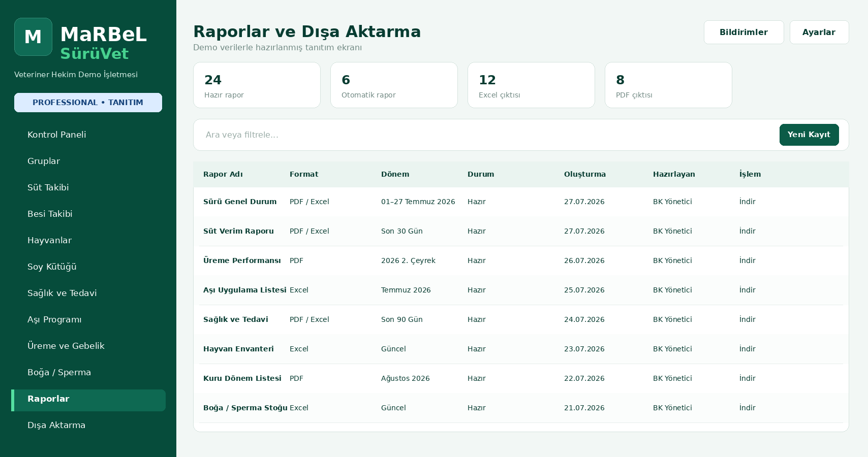Screen dimensions: 868x457
Task: Download Kuru Dönem Listesi via İndir
Action: coord(747,378)
